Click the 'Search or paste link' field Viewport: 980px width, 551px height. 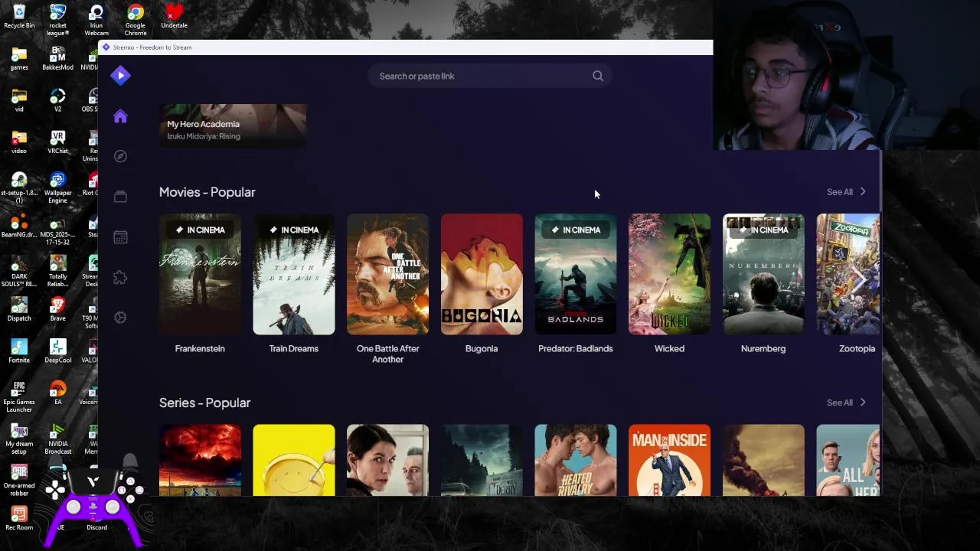[x=490, y=76]
